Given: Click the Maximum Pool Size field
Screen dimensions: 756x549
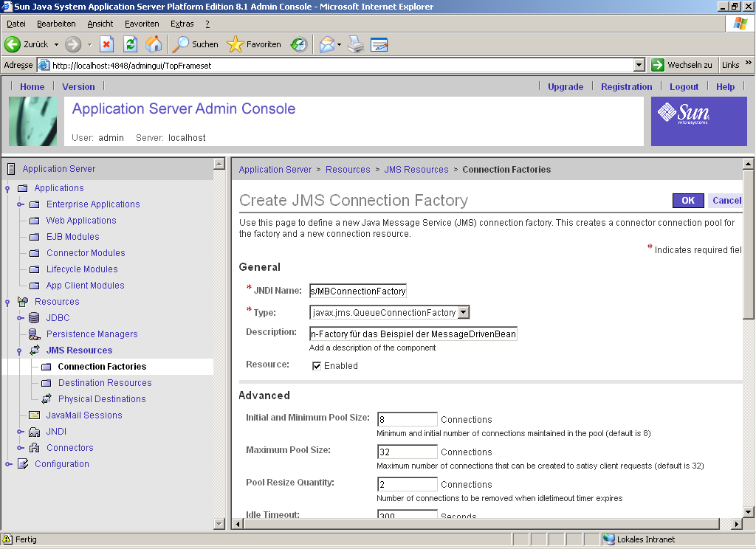Looking at the screenshot, I should click(408, 452).
